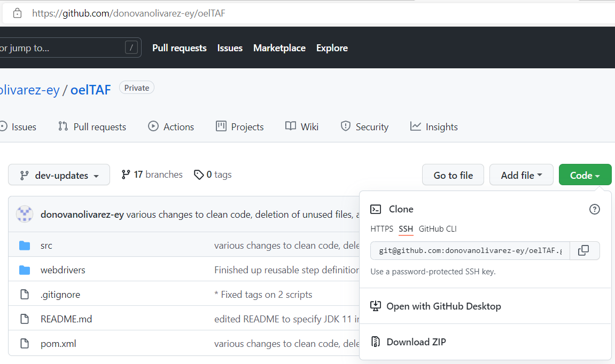Open the webdrivers folder
The image size is (615, 364).
[63, 270]
